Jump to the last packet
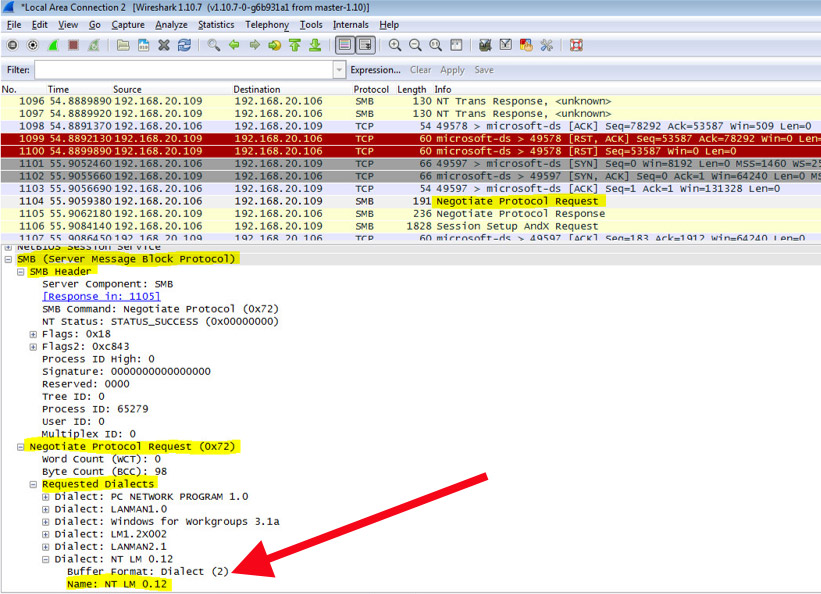The width and height of the screenshot is (821, 594). [x=315, y=46]
